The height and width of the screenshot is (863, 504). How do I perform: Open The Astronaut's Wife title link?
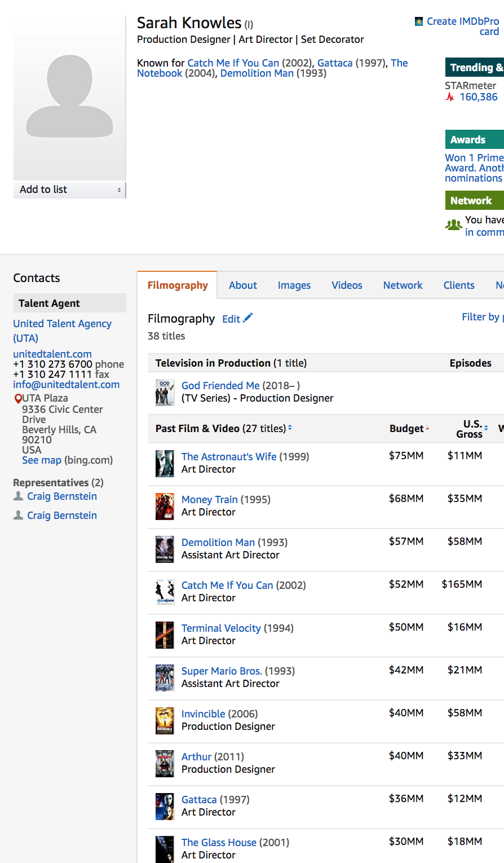pyautogui.click(x=229, y=457)
